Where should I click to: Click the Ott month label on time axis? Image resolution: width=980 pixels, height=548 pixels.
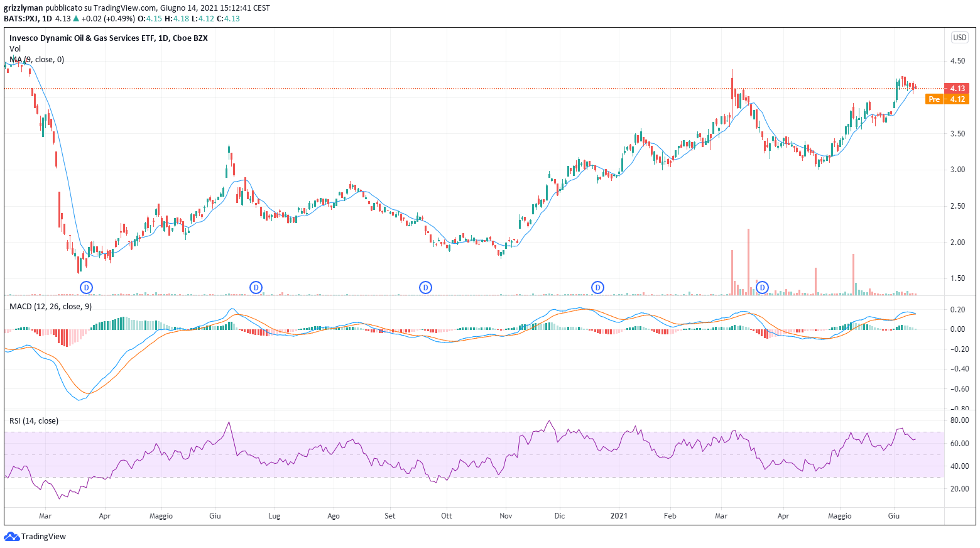pos(447,516)
